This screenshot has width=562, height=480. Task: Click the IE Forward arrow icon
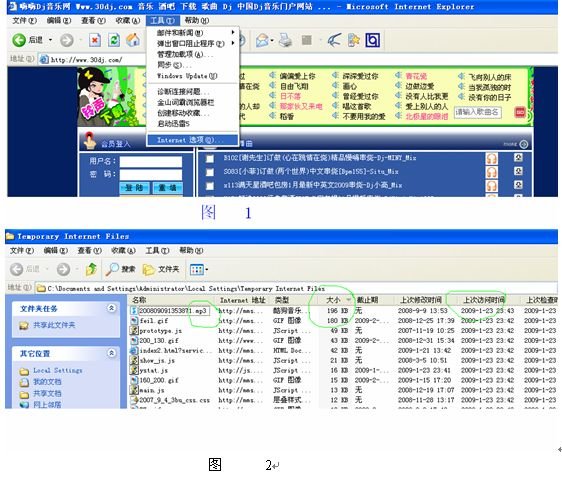click(x=66, y=40)
